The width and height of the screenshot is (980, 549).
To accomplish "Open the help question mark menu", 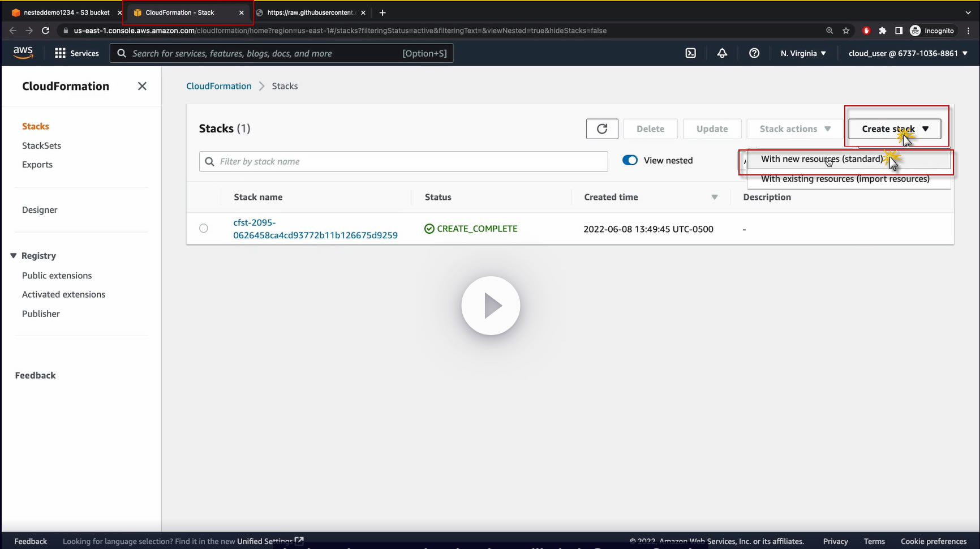I will coord(754,53).
